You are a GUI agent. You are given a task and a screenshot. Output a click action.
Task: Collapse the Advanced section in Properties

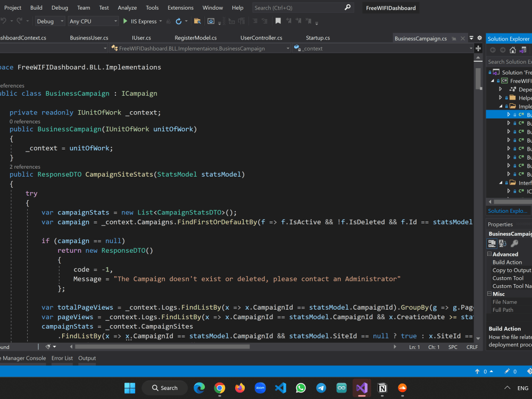pos(489,254)
